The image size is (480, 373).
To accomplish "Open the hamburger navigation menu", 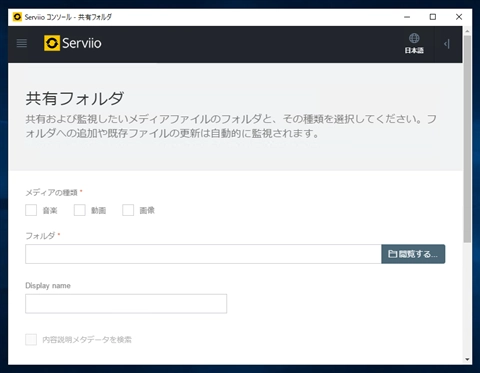I will click(x=22, y=43).
